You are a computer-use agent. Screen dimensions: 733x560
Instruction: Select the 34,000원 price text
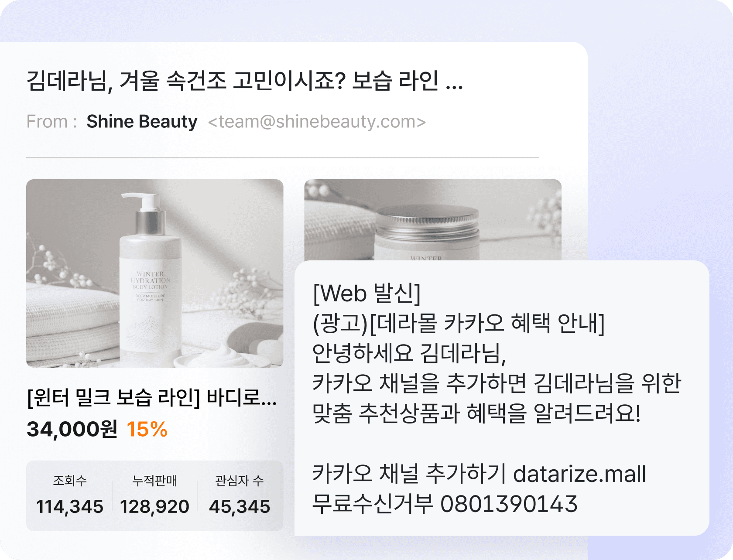pyautogui.click(x=72, y=429)
